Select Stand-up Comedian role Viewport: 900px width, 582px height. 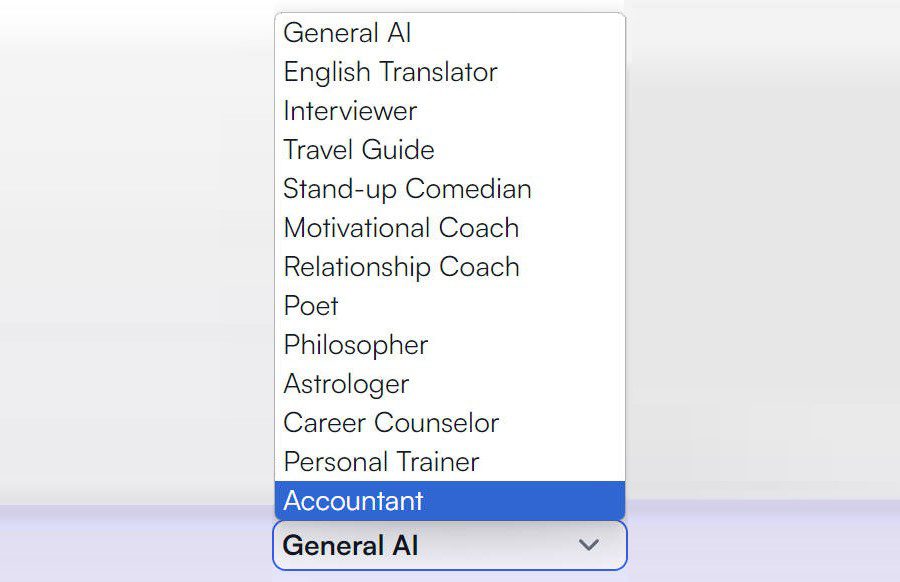407,189
